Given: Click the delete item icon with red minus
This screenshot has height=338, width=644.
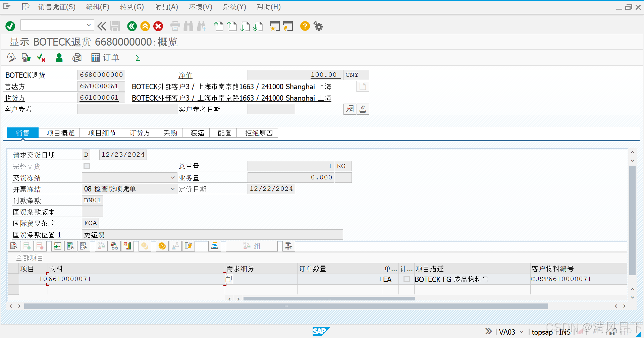Looking at the screenshot, I should tap(40, 246).
